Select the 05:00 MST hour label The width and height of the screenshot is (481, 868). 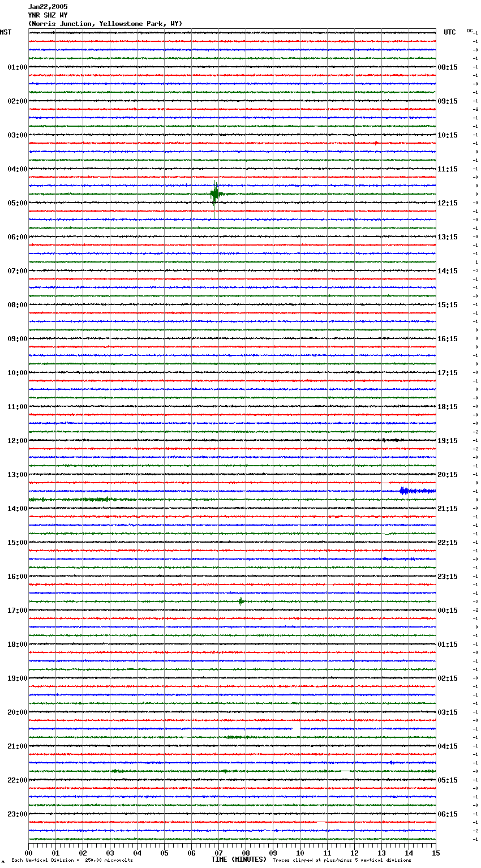pyautogui.click(x=18, y=203)
